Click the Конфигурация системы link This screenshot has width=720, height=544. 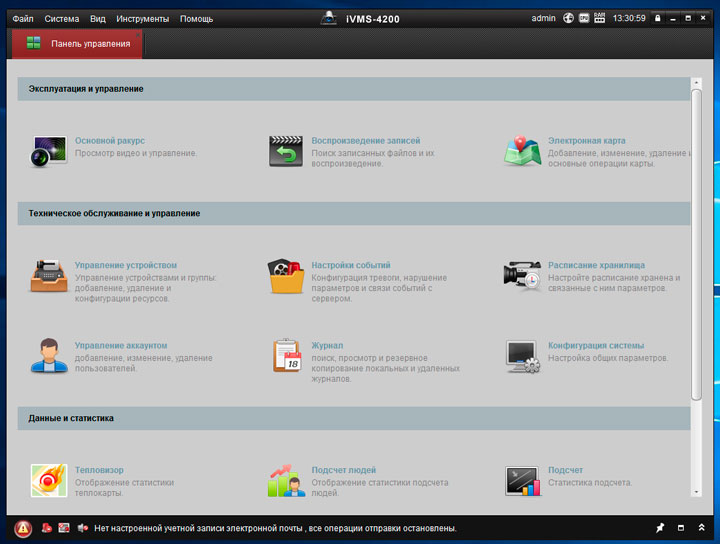tap(595, 345)
